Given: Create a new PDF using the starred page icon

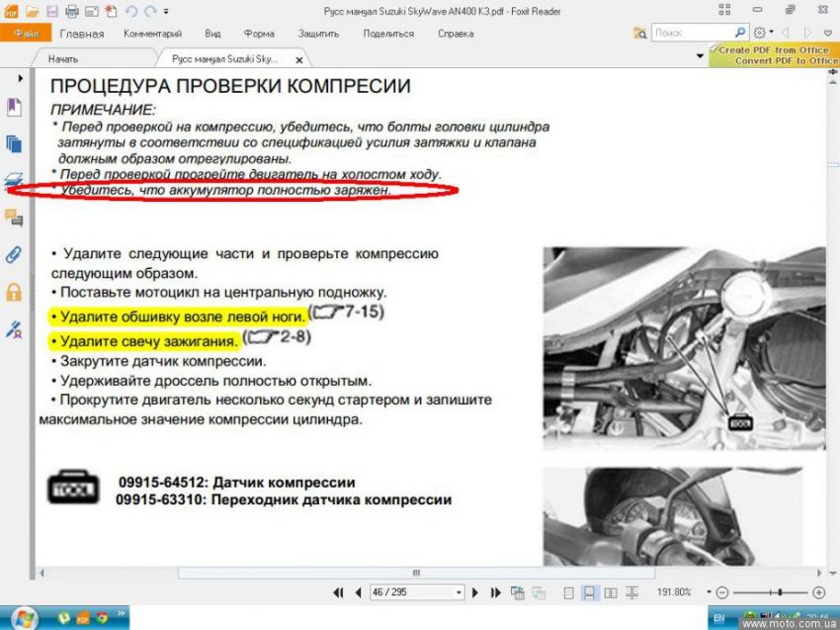Looking at the screenshot, I should [x=111, y=11].
